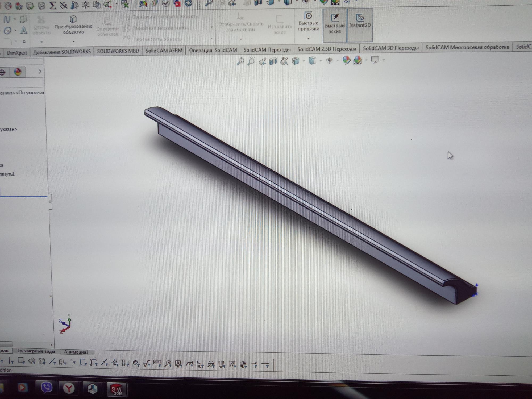Click the Zoom to Area icon
532x399 pixels.
click(x=251, y=61)
